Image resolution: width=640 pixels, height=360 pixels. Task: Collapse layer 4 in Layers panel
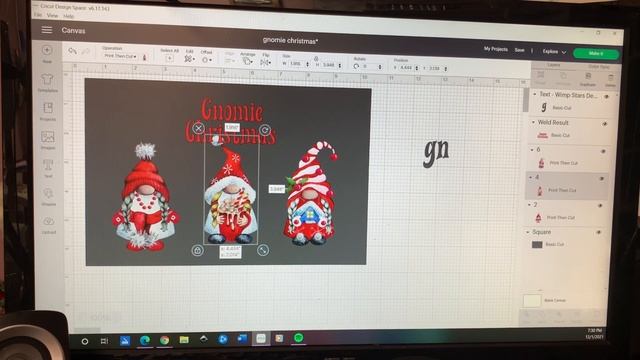coord(530,177)
